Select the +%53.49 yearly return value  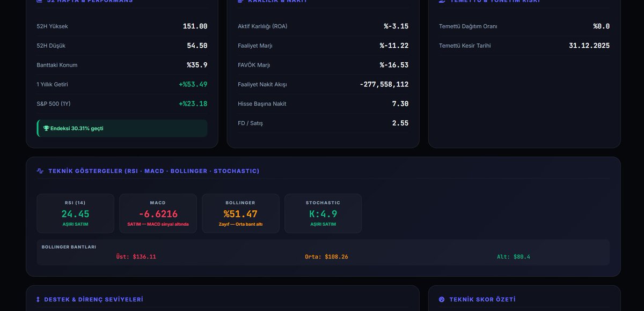pyautogui.click(x=193, y=84)
